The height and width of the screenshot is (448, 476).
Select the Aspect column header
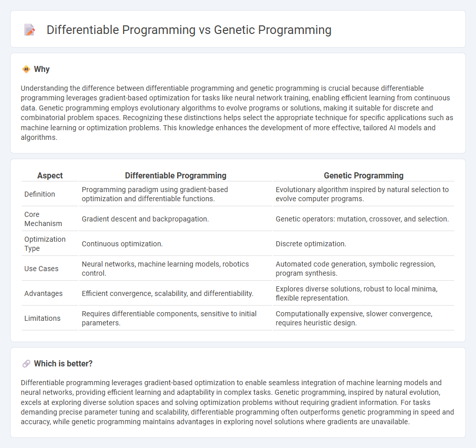50,175
